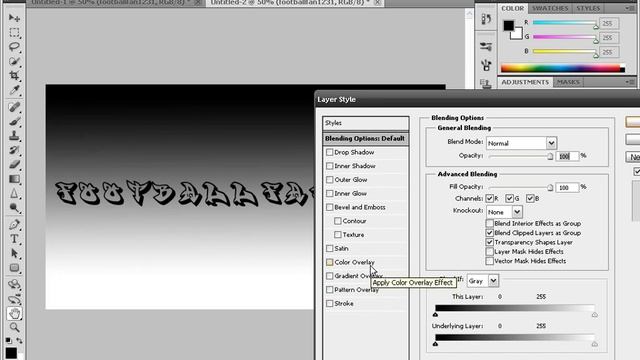The width and height of the screenshot is (640, 360).
Task: Uncheck Transparency Shapes Layer
Action: point(489,242)
